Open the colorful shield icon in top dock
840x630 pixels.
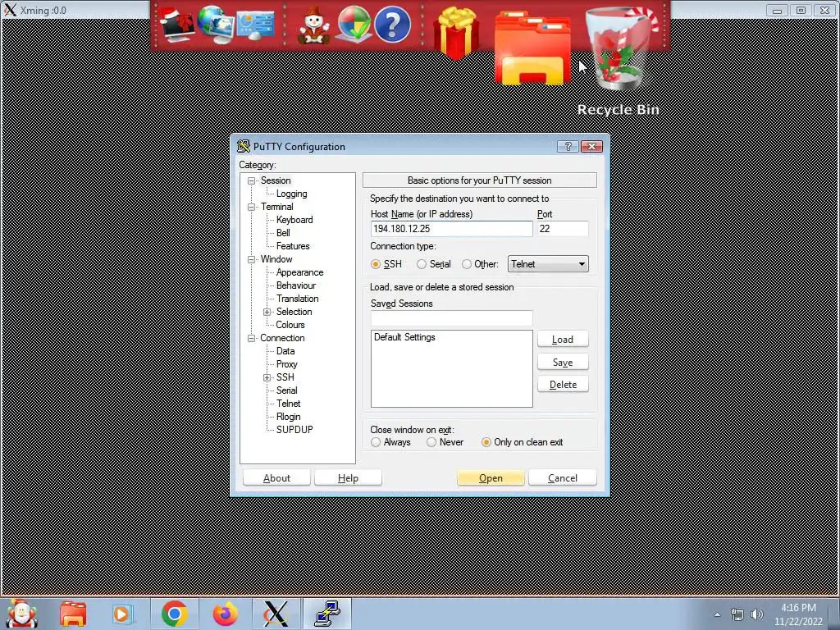click(353, 25)
